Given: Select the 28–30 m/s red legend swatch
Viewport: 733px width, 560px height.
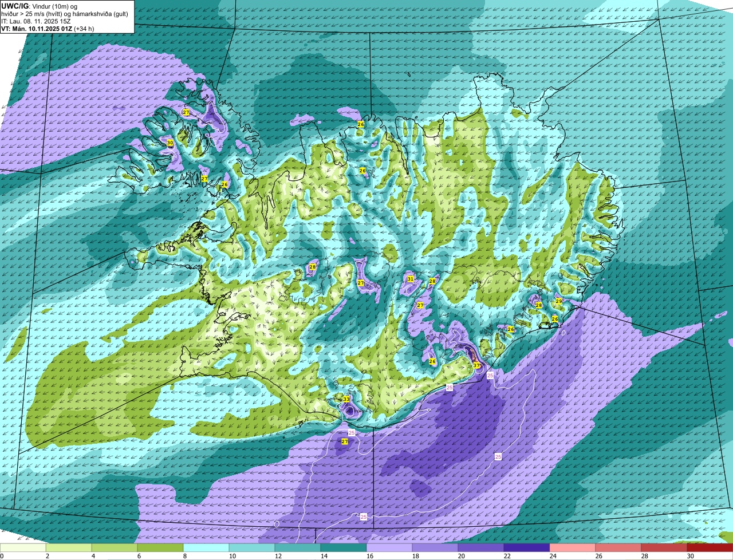Looking at the screenshot, I should point(664,547).
